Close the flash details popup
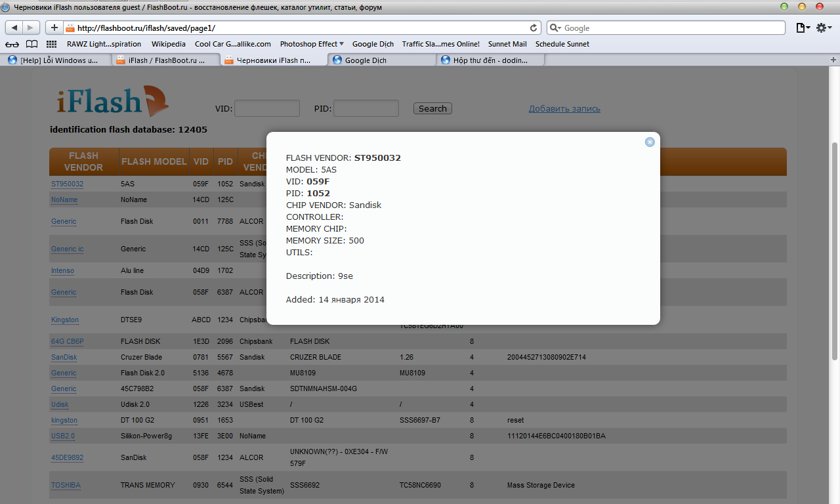Viewport: 840px width, 504px height. 650,142
